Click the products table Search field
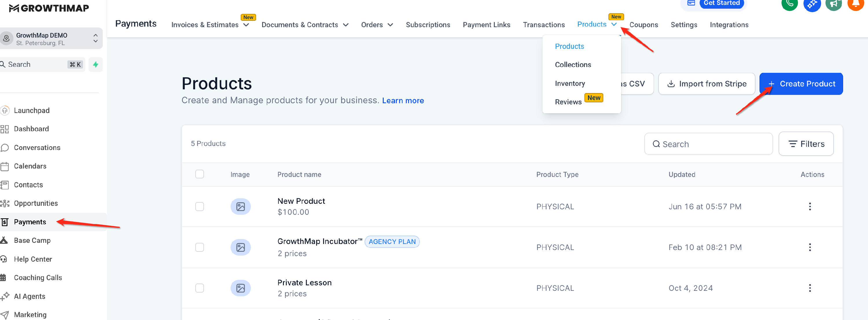868x320 pixels. pos(708,144)
